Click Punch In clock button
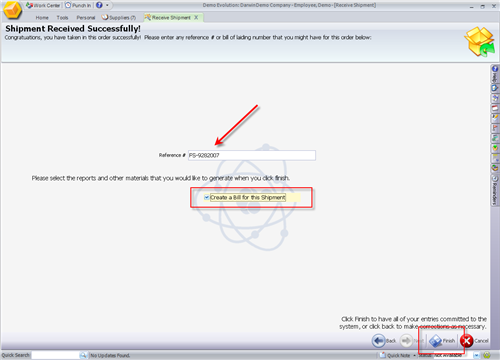The width and height of the screenshot is (500, 360). pos(78,5)
